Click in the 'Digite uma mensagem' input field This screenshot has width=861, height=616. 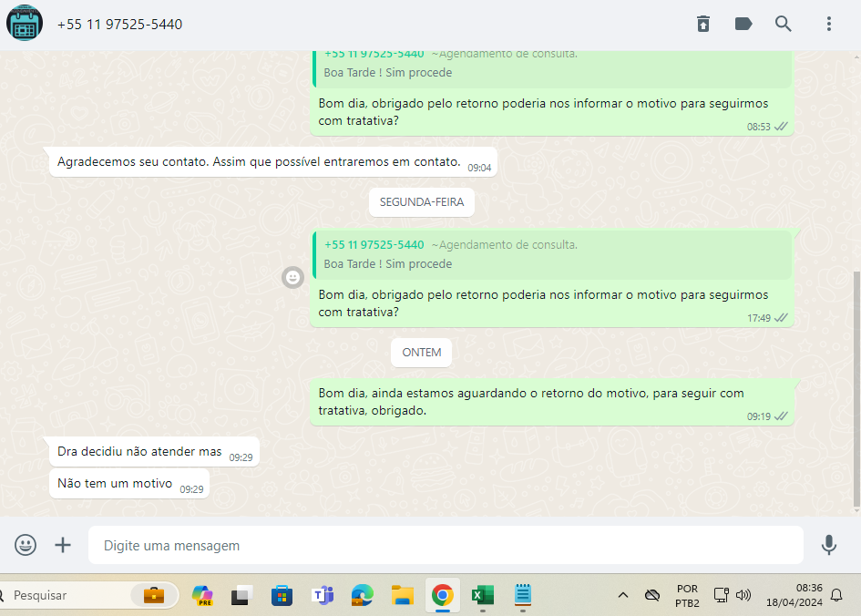pos(445,545)
